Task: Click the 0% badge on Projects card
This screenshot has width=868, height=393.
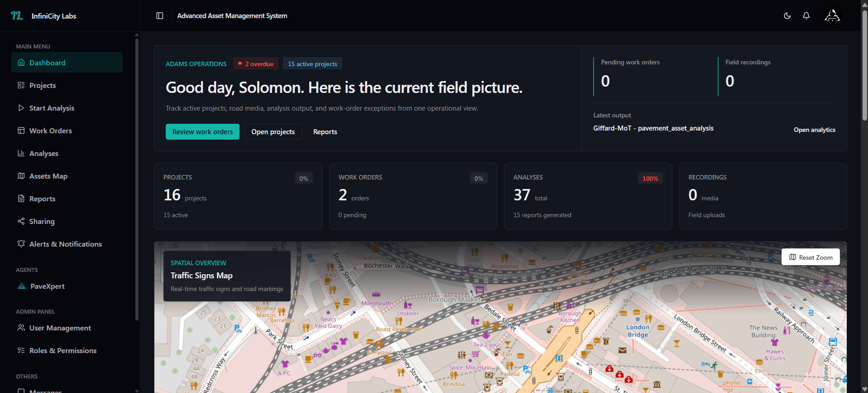Action: coord(304,179)
